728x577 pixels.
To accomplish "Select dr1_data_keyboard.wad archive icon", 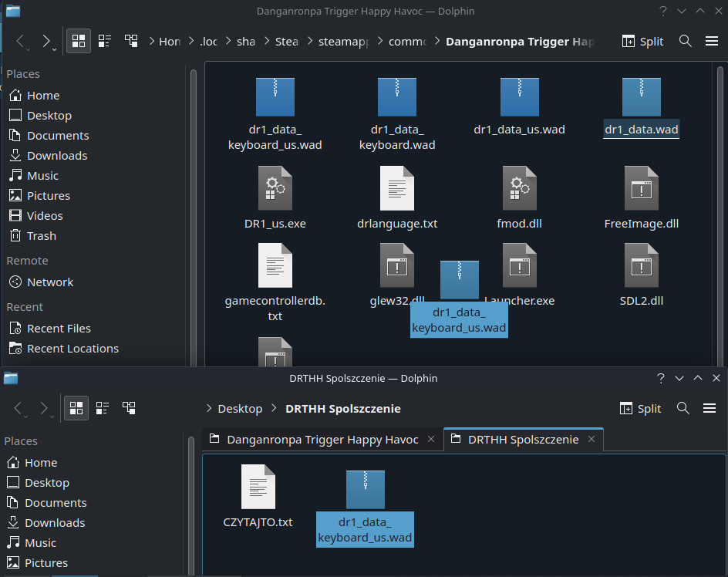I will (397, 97).
